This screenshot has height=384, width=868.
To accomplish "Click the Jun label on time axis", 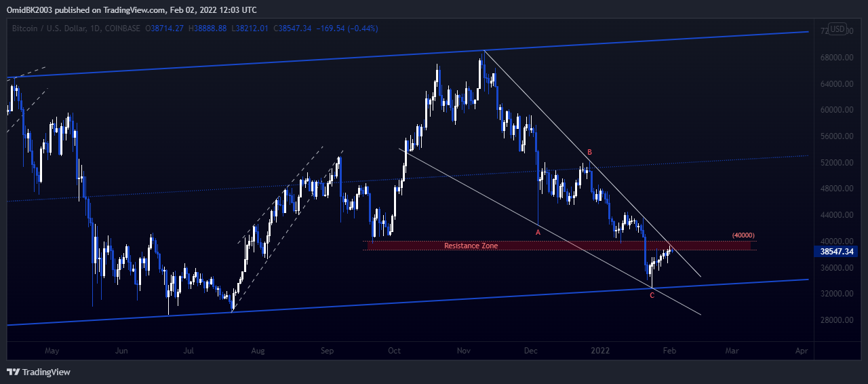I will point(121,351).
